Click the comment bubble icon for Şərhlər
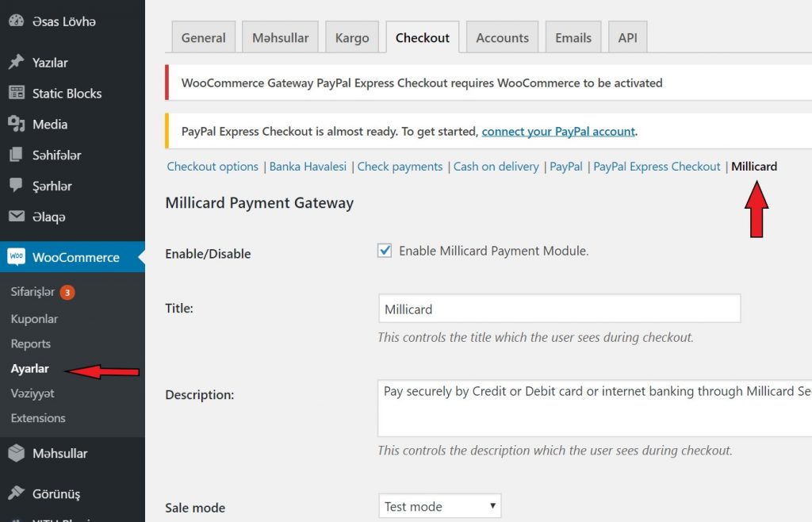The width and height of the screenshot is (812, 522). 16,186
